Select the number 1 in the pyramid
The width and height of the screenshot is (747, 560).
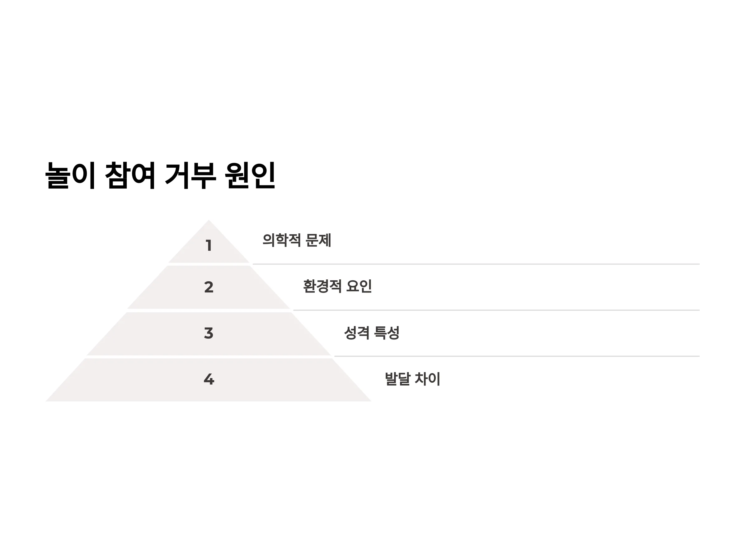209,245
